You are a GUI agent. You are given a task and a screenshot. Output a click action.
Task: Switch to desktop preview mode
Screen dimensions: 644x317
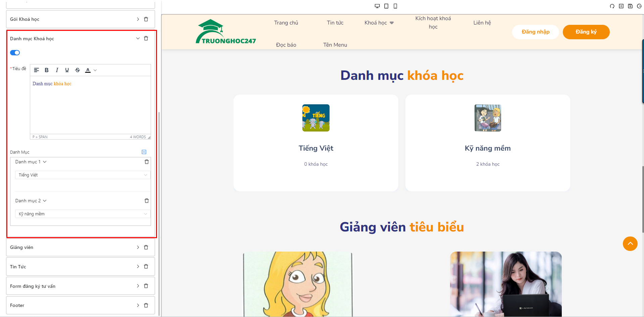click(377, 6)
